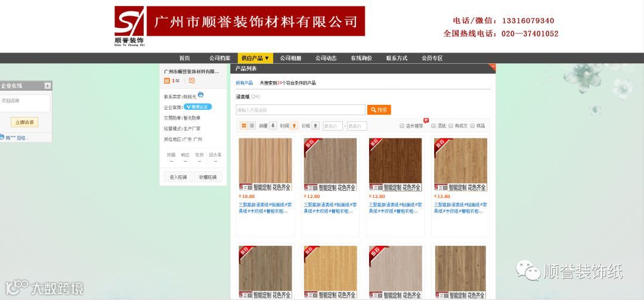Tick the 店长推荐 checkbox

[402, 126]
